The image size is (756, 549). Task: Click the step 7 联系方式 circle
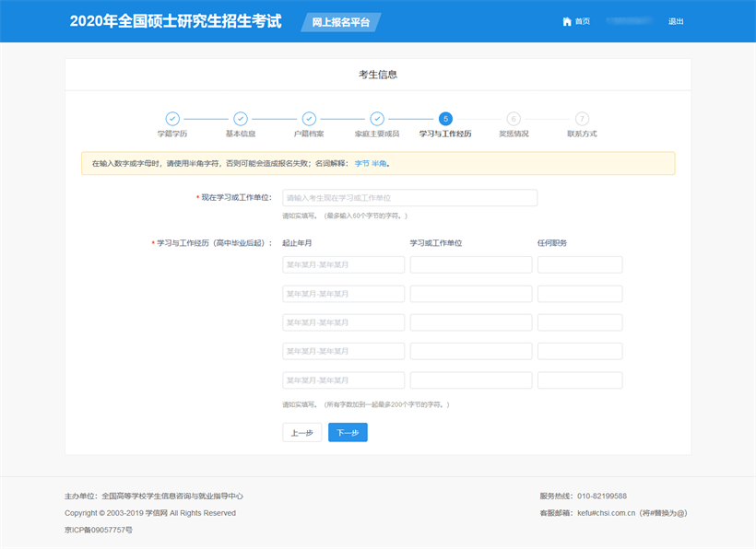coord(582,119)
